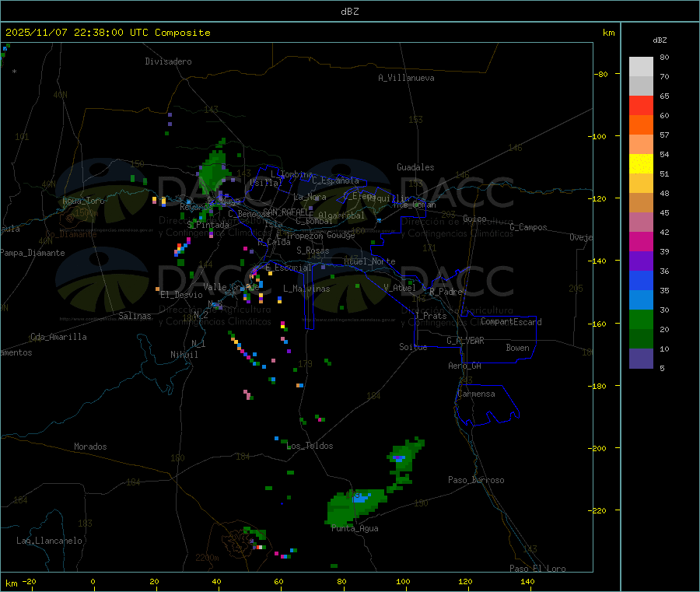Click the J_Prats label

click(x=431, y=316)
